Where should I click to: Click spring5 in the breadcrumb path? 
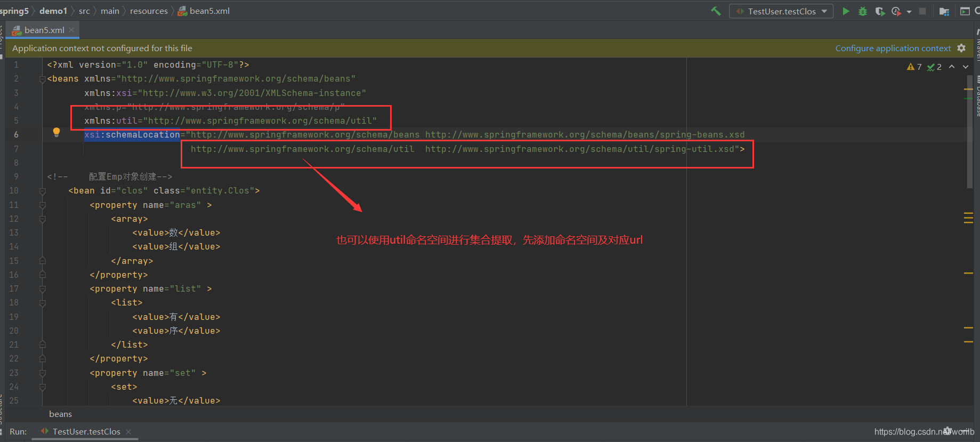pyautogui.click(x=14, y=11)
